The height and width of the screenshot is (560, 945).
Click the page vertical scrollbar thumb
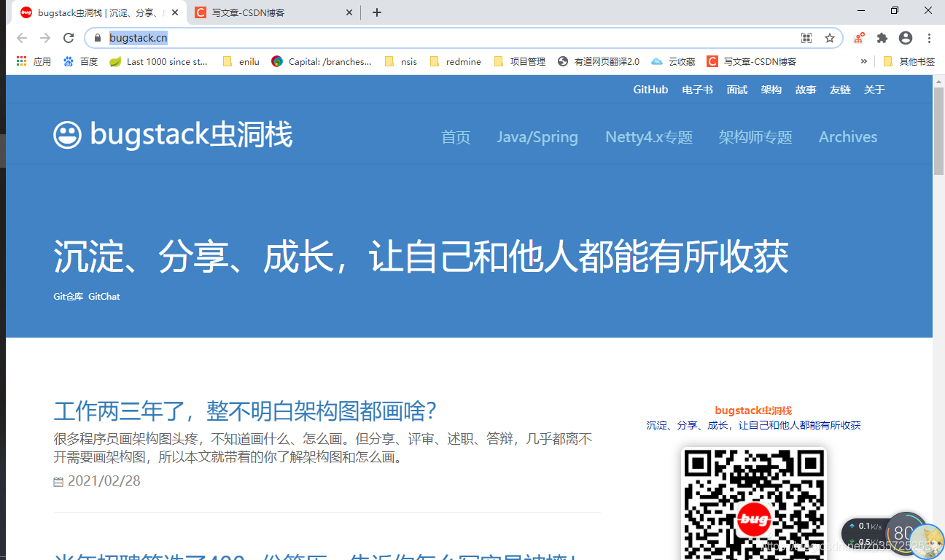coord(938,131)
